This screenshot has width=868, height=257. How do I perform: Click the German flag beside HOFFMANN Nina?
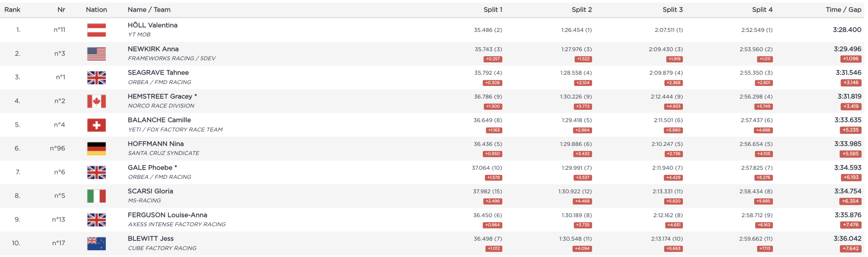tap(96, 149)
